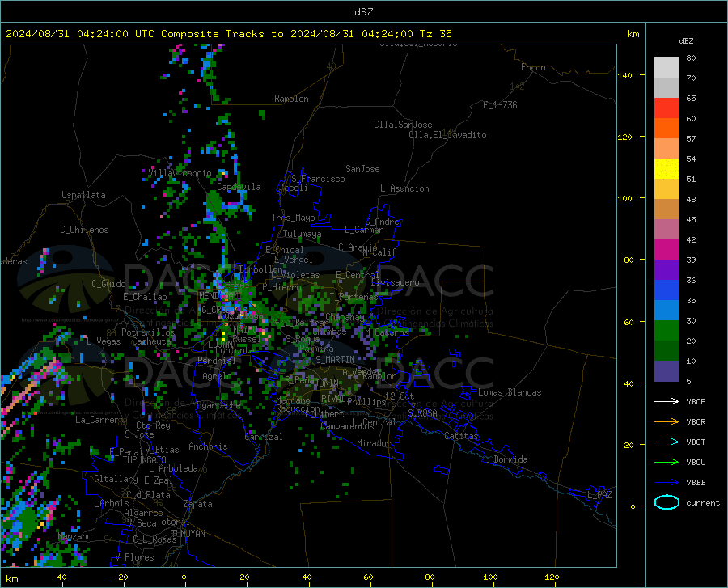Image resolution: width=728 pixels, height=588 pixels.
Task: Click the Catitas place label
Action: (461, 436)
